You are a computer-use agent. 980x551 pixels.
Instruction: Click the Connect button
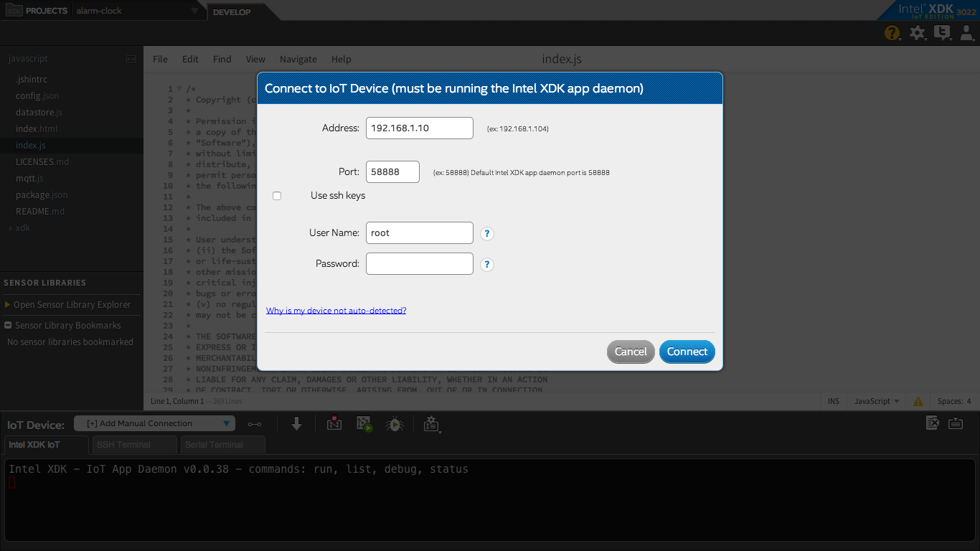[x=687, y=352]
